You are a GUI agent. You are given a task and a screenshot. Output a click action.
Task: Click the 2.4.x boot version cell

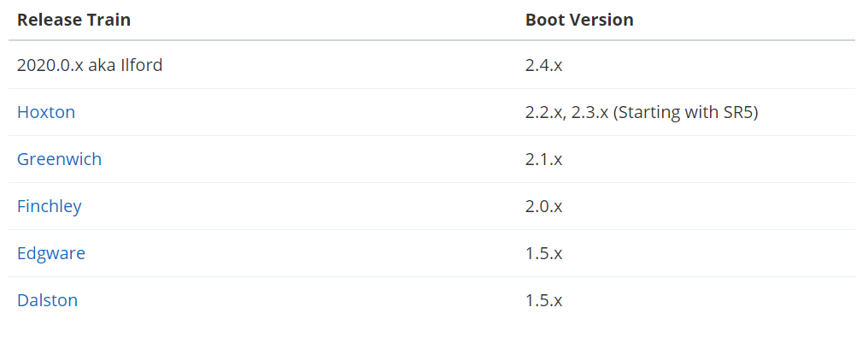click(543, 65)
